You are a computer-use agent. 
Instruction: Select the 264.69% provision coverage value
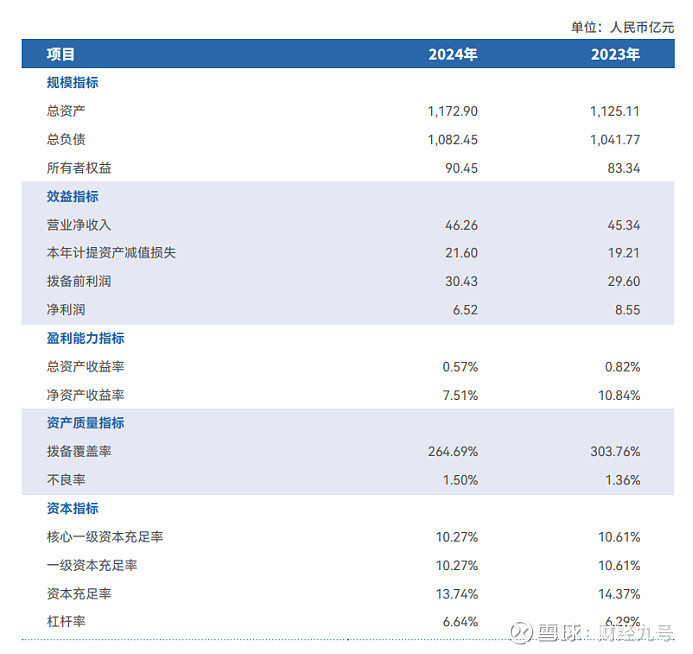(453, 452)
